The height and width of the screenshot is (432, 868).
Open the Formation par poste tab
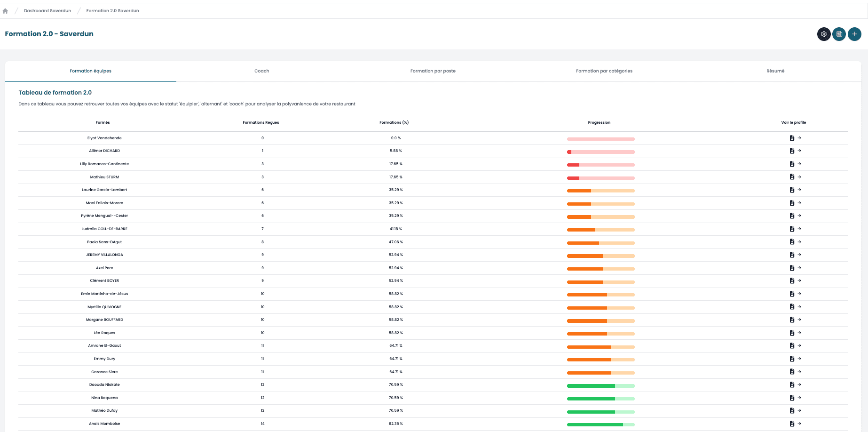433,71
